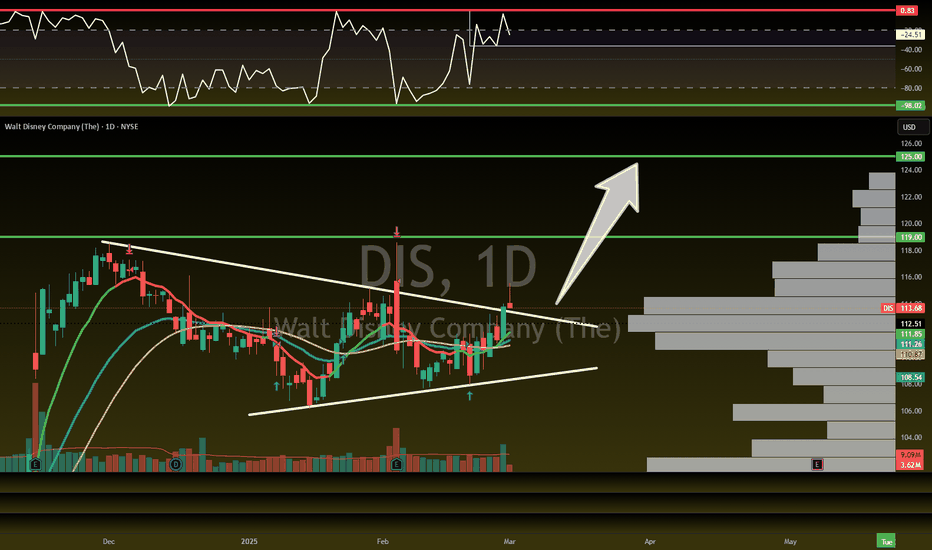Click the beige 110.87 moving average label
This screenshot has height=550, width=932.
(x=911, y=354)
